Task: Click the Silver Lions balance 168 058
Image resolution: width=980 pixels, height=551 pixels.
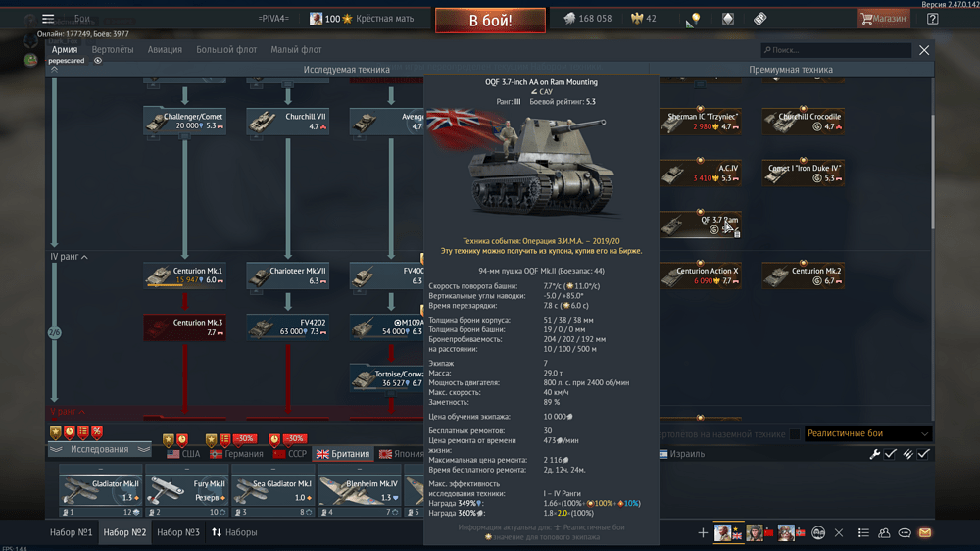Action: click(587, 19)
